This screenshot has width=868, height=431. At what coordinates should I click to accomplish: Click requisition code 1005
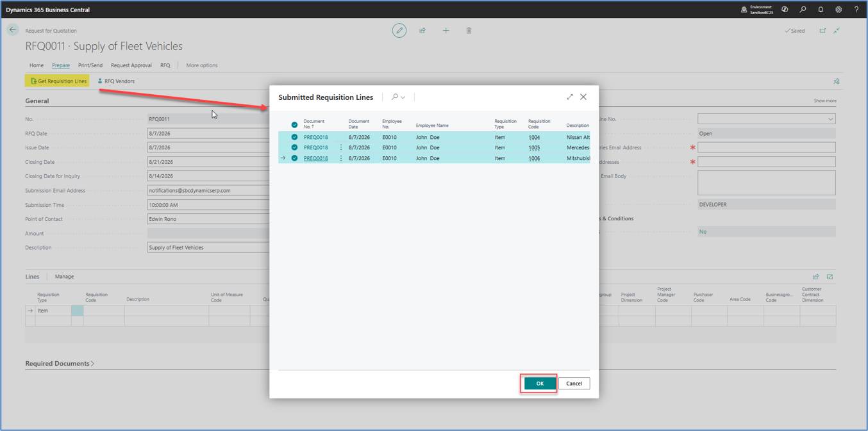pos(534,147)
